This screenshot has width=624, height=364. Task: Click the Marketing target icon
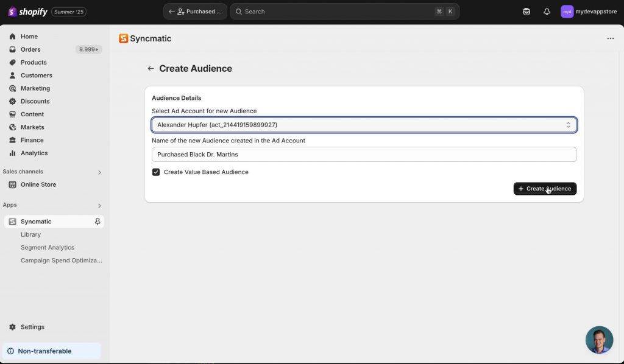[x=12, y=88]
